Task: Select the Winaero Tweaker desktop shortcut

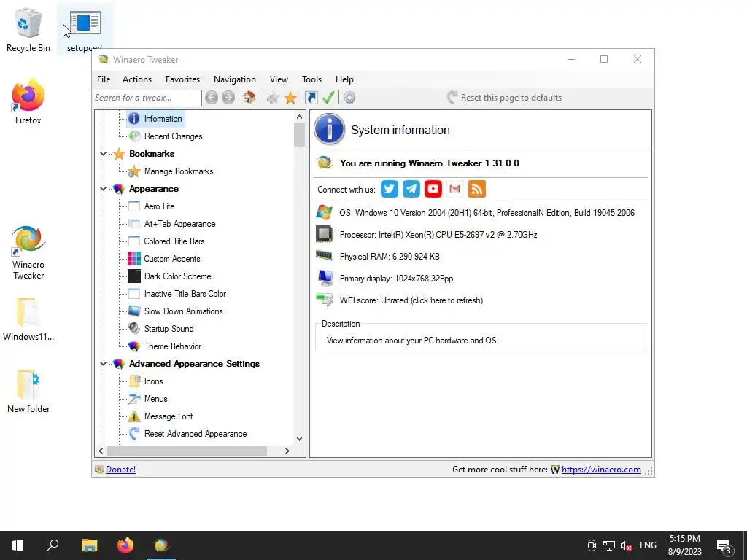Action: point(28,252)
